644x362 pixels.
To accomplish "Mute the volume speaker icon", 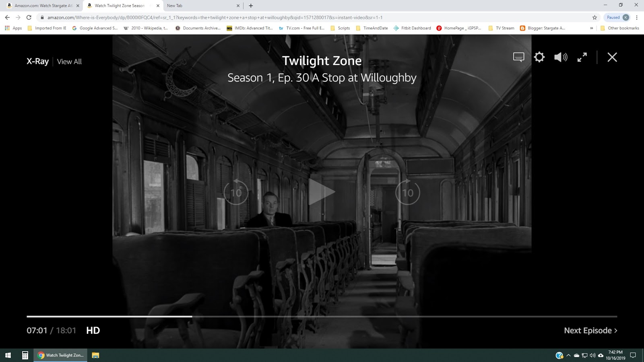I will pyautogui.click(x=561, y=57).
